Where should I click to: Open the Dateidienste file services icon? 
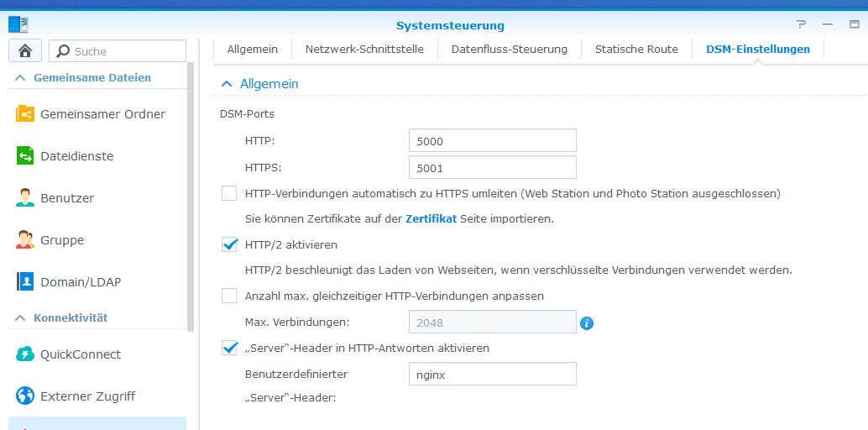[x=25, y=155]
